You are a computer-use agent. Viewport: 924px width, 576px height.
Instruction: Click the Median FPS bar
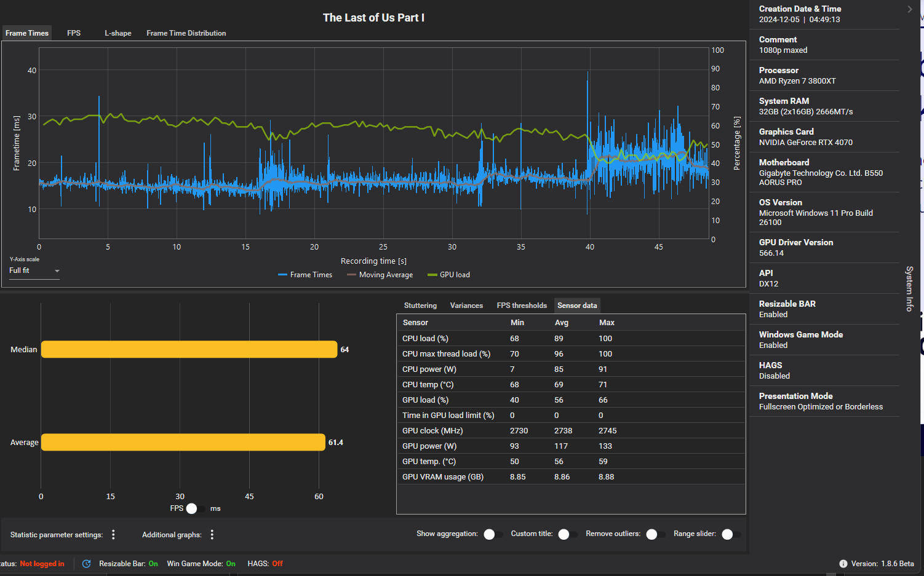click(189, 349)
